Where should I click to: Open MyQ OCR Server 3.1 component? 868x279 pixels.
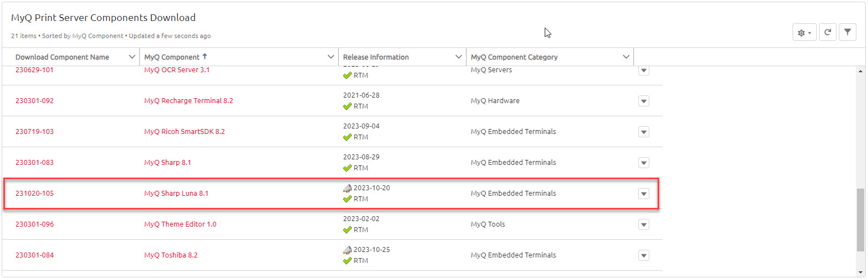click(177, 70)
